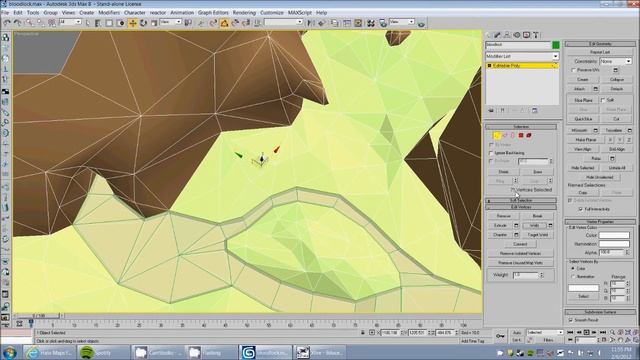Activate the Select and Scale tool

[x=154, y=23]
